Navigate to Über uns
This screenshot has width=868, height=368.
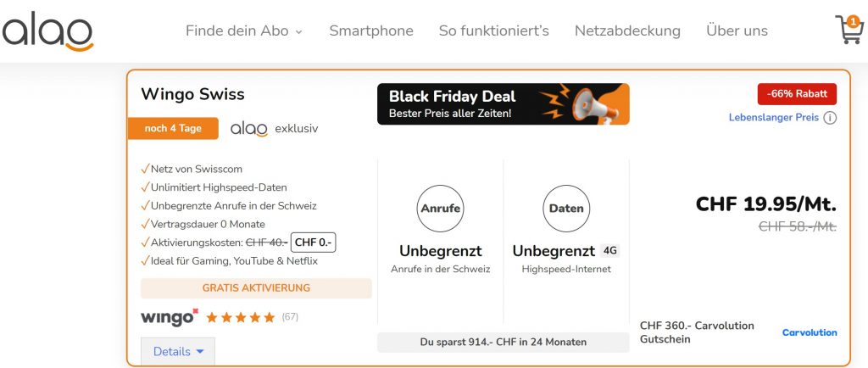[737, 31]
